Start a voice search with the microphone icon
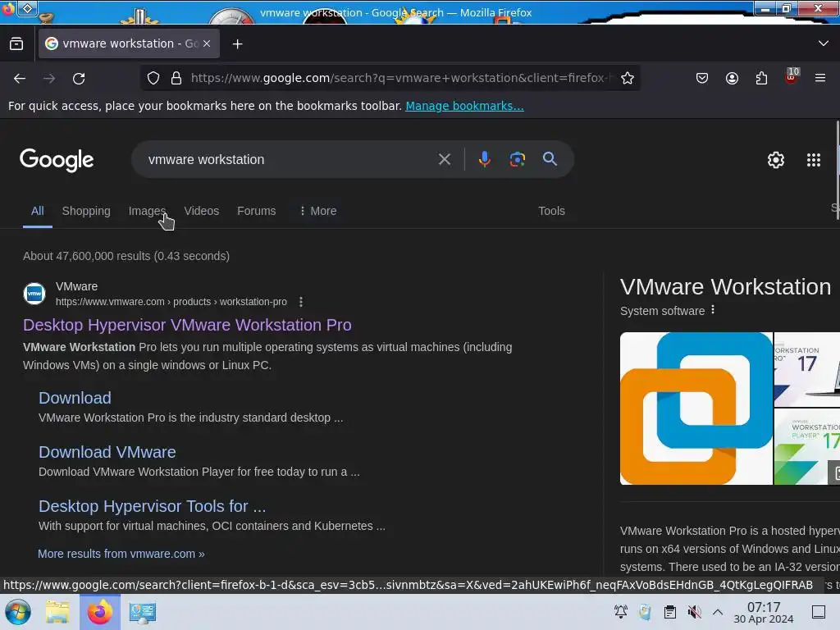840x630 pixels. 484,159
